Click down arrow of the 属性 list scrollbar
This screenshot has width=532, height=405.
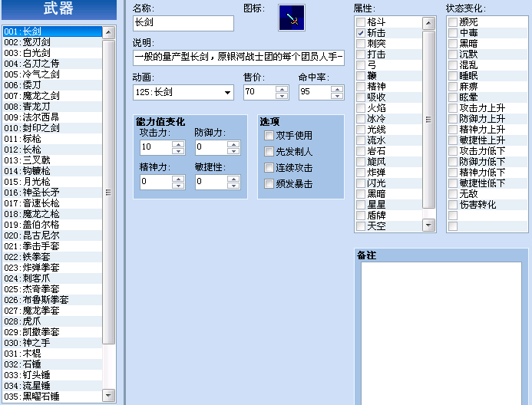pyautogui.click(x=428, y=225)
